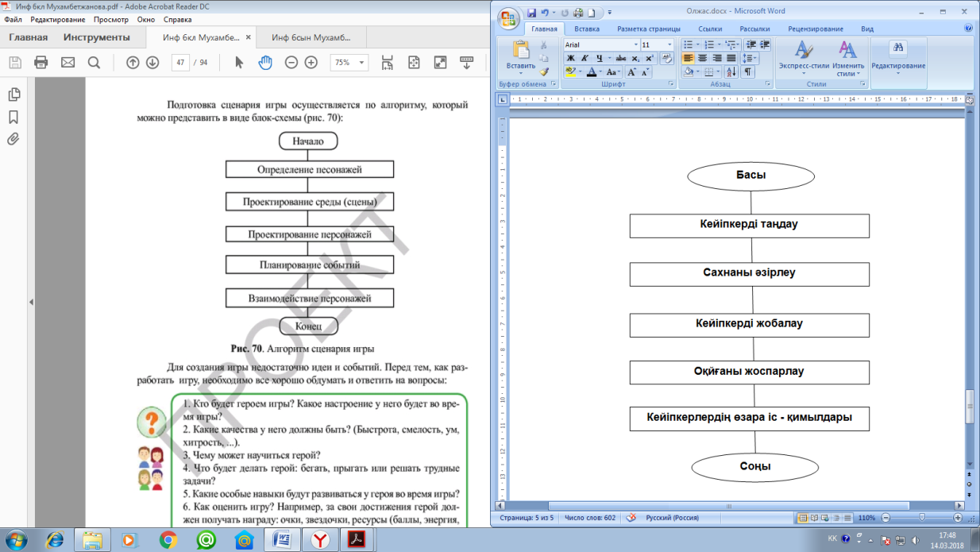
Task: Click the Word horizontal scrollbar
Action: (731, 504)
